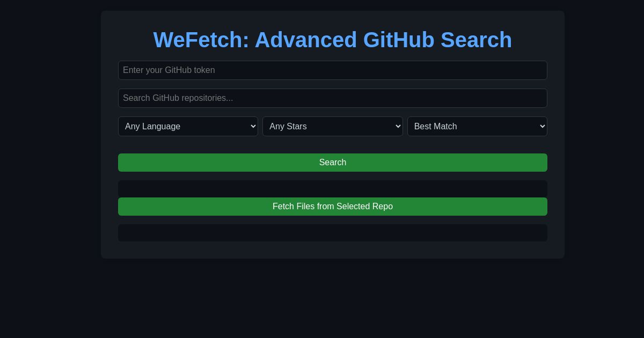Click the Best Match dropdown chevron
This screenshot has height=338, width=644.
[x=541, y=126]
